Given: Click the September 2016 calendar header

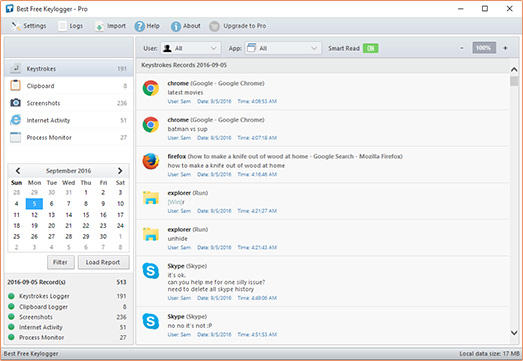Looking at the screenshot, I should (68, 171).
